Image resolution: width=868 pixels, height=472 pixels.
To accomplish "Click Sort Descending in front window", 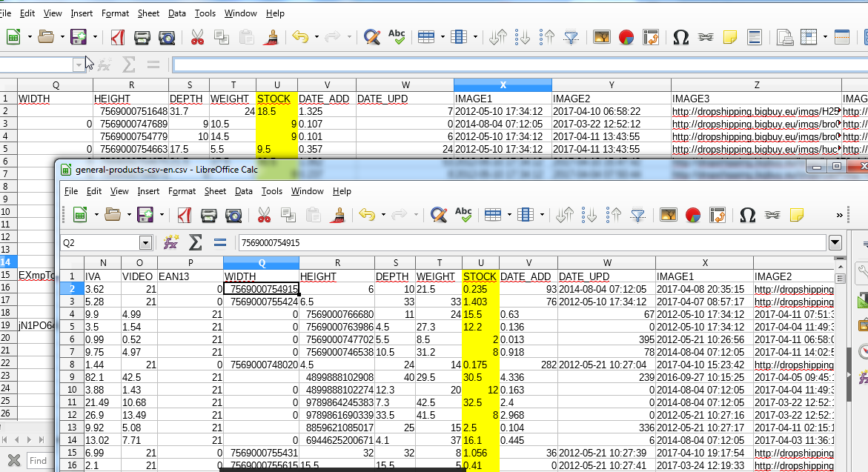I will click(x=613, y=215).
